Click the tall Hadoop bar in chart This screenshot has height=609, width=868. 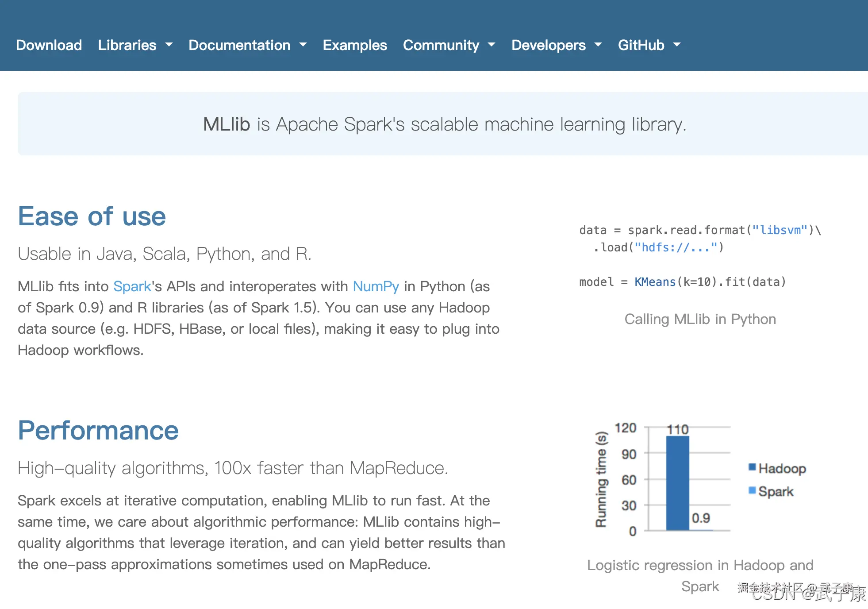pos(677,482)
